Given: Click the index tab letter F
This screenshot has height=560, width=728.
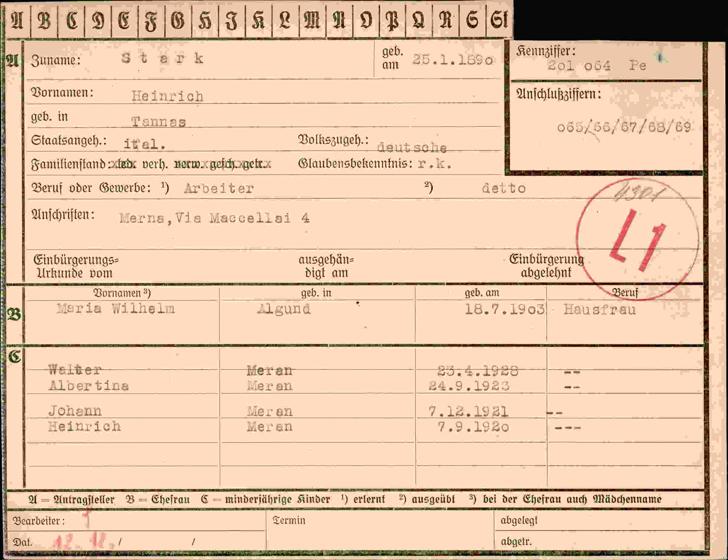Looking at the screenshot, I should 151,21.
